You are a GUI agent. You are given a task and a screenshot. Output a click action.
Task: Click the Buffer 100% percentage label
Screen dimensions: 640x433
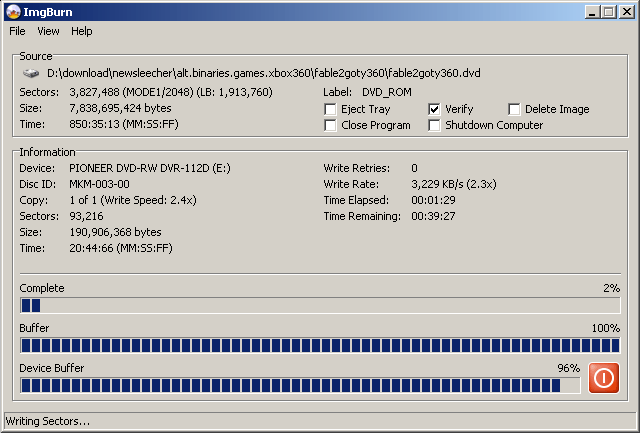pyautogui.click(x=606, y=328)
